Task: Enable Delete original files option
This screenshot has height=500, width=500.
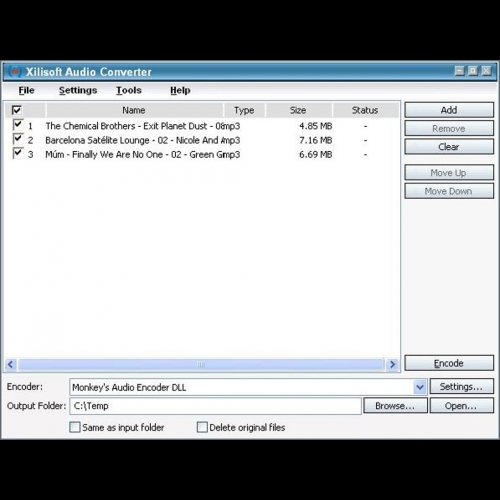Action: [x=202, y=427]
